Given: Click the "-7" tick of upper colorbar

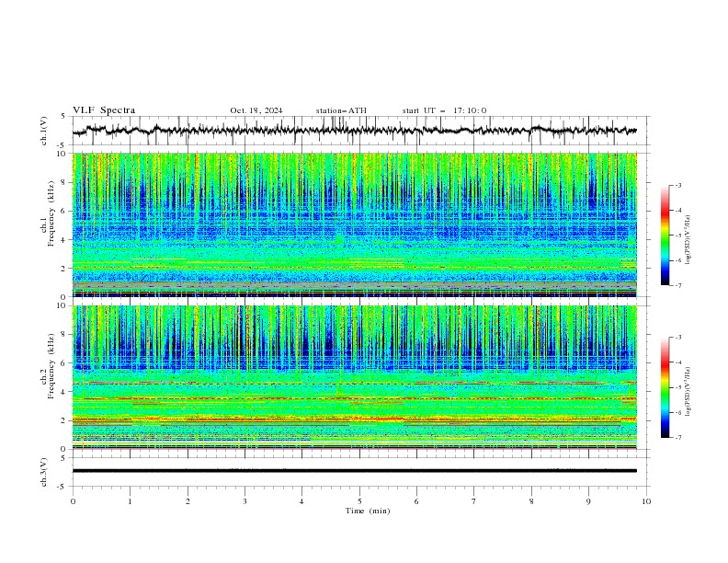Looking at the screenshot, I should point(677,285).
